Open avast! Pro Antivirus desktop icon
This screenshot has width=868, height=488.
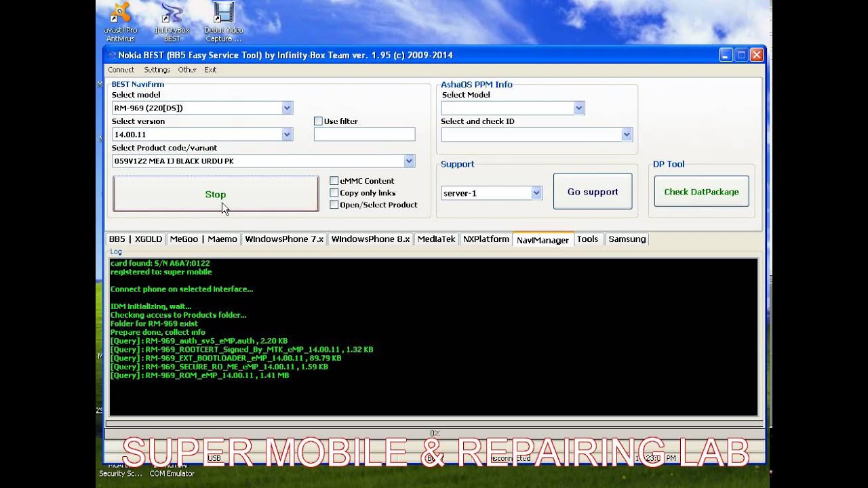[121, 22]
